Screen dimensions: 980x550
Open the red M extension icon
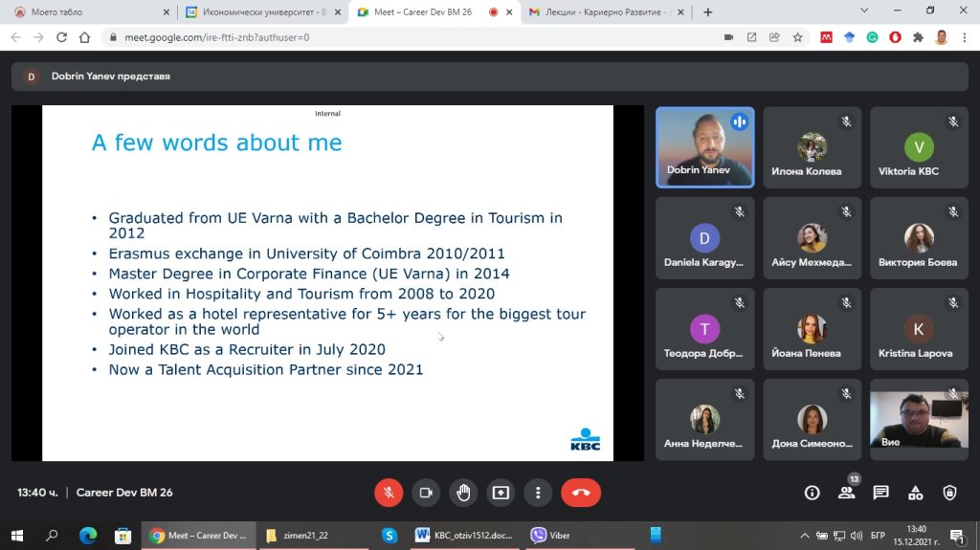[x=826, y=37]
